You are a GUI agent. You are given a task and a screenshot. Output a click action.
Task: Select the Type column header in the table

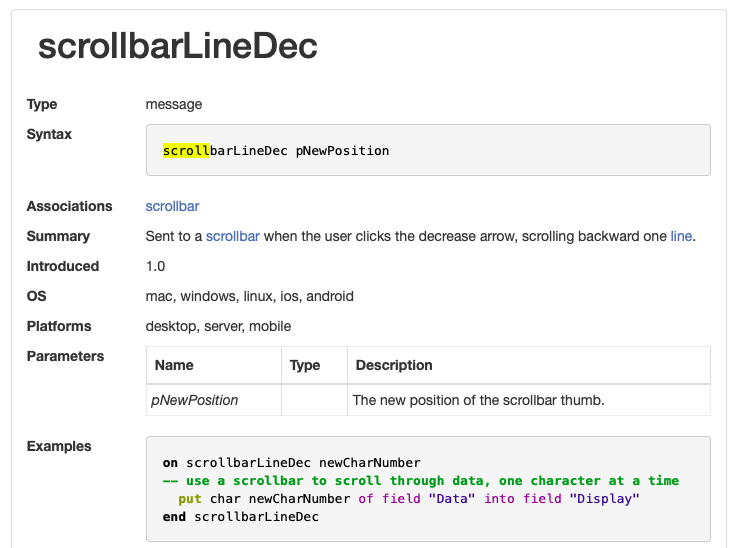point(304,365)
